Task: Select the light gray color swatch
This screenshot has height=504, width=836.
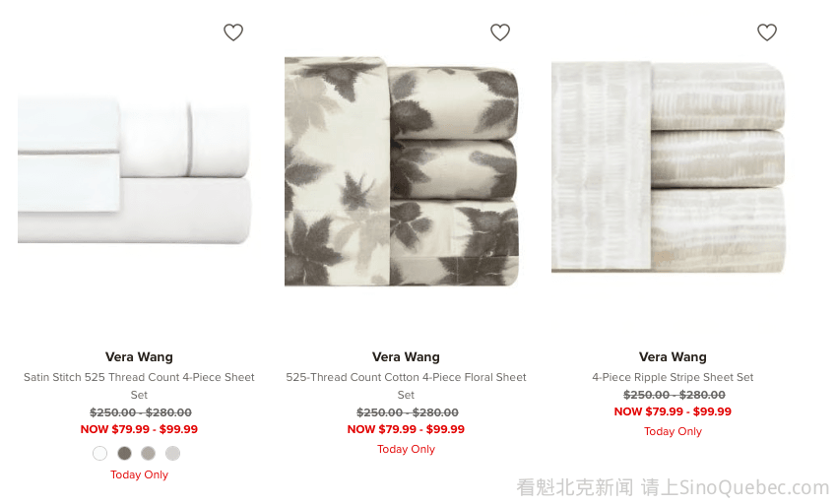Action: click(172, 454)
